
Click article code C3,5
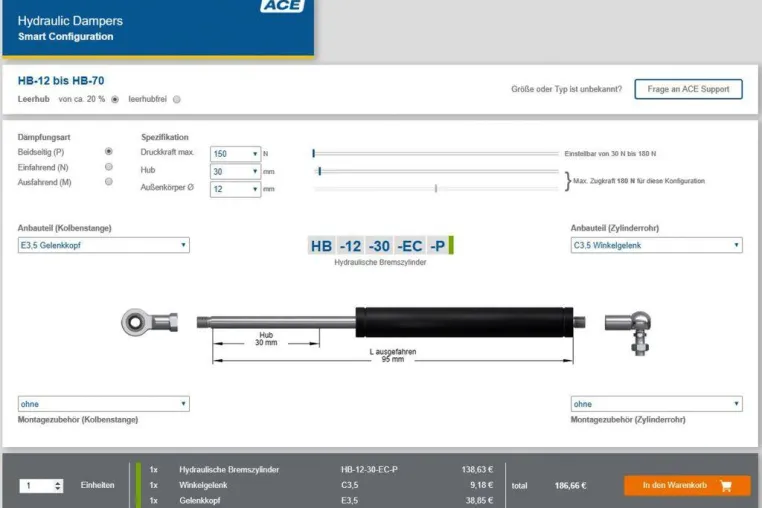[349, 485]
